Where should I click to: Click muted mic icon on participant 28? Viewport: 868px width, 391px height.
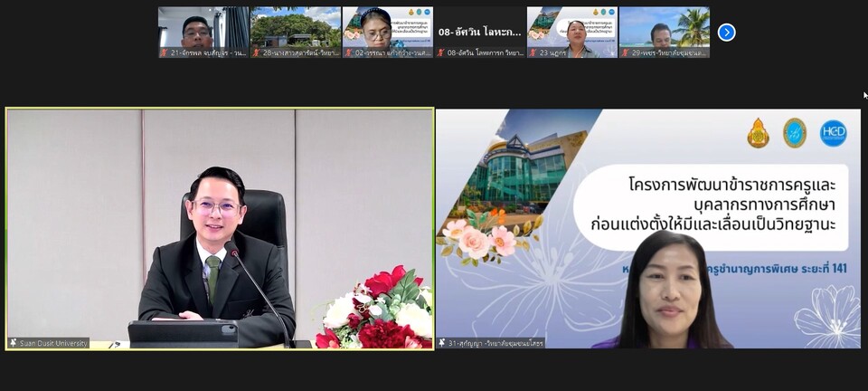point(257,52)
